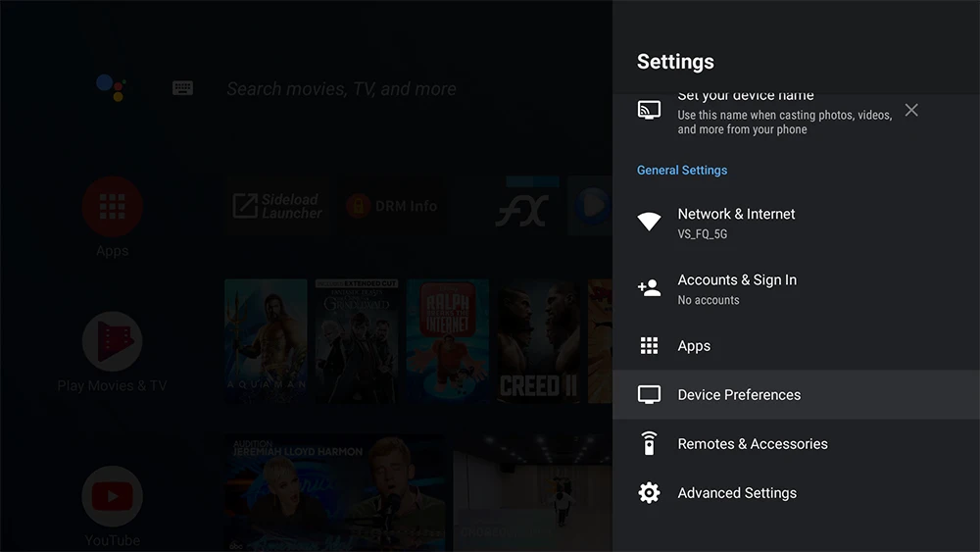The width and height of the screenshot is (980, 552).
Task: Select the Crimes of Grindelwald poster
Action: pyautogui.click(x=357, y=340)
